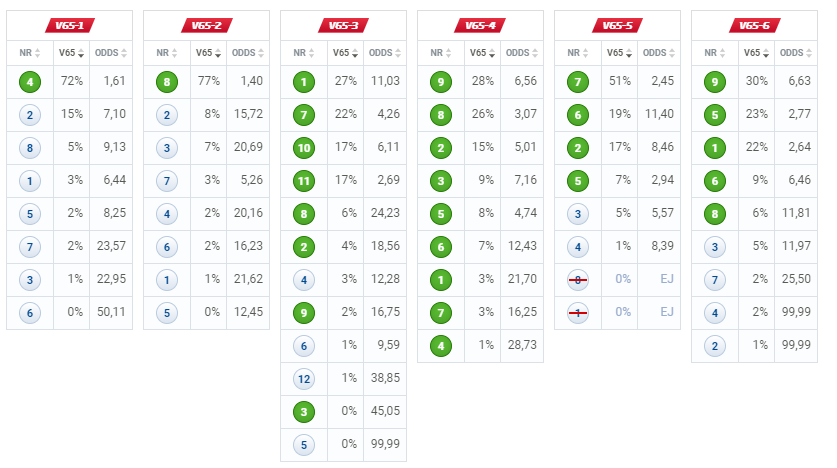Open the V65-2 race header tab

click(x=207, y=26)
